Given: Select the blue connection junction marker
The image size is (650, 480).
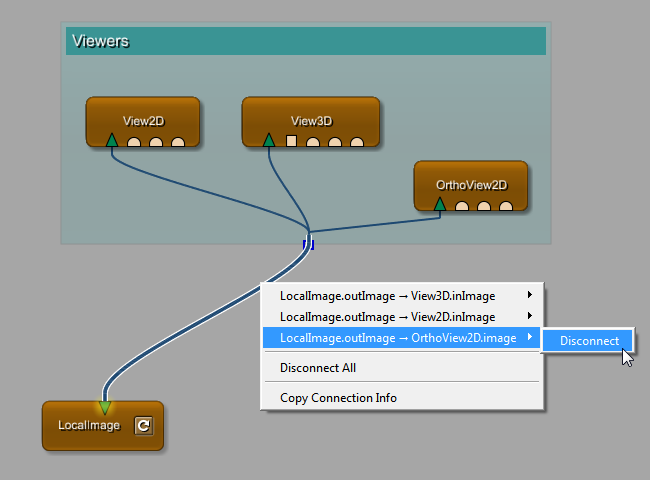Looking at the screenshot, I should 309,244.
